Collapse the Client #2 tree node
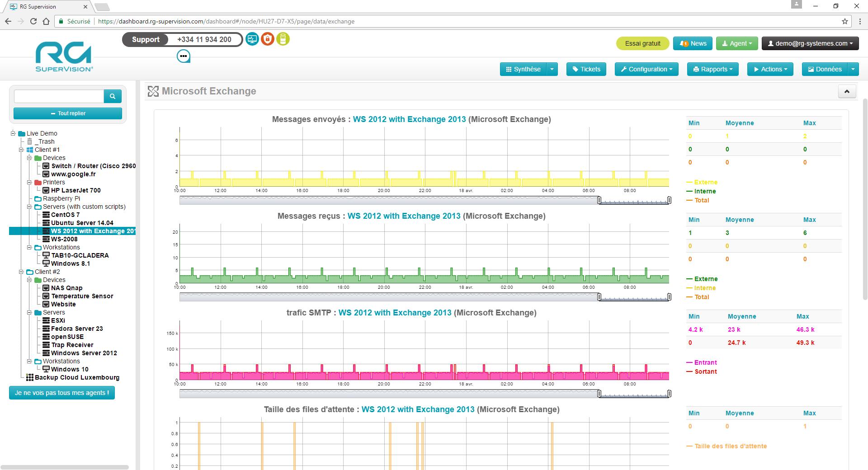The image size is (868, 470). (22, 272)
